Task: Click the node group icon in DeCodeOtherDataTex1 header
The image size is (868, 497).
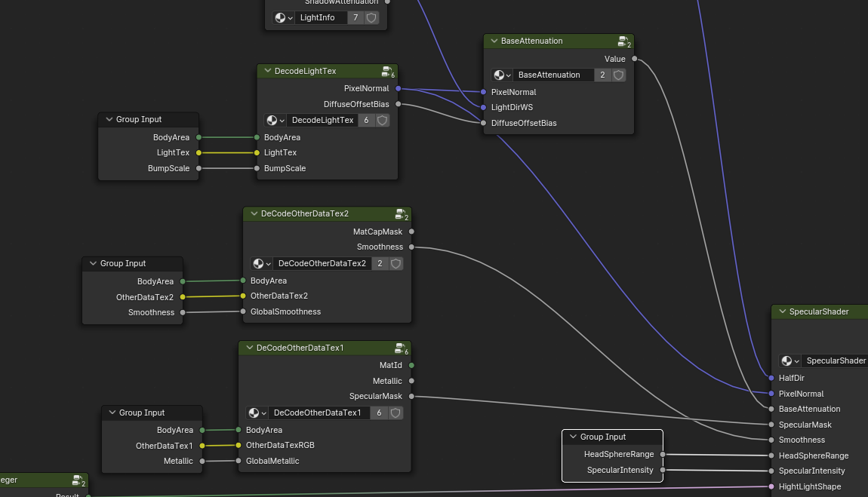Action: [401, 348]
